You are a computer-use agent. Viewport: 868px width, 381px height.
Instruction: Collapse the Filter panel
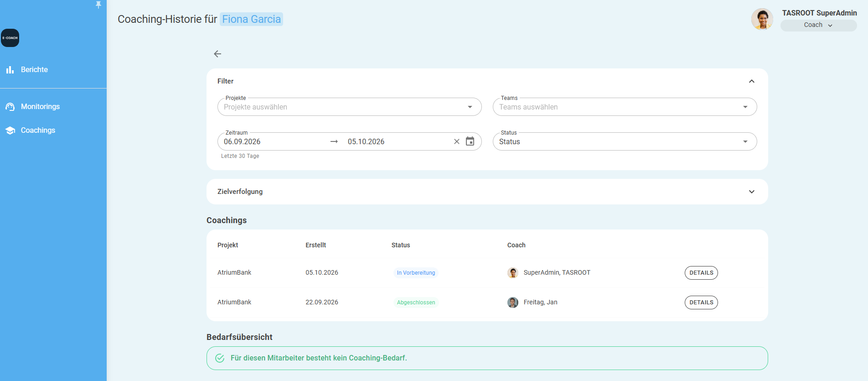[x=752, y=81]
